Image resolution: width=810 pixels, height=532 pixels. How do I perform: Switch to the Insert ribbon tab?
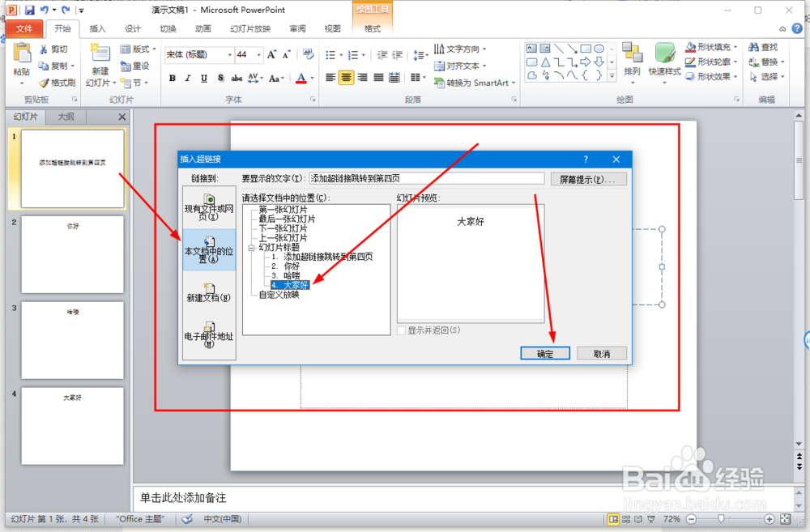97,28
